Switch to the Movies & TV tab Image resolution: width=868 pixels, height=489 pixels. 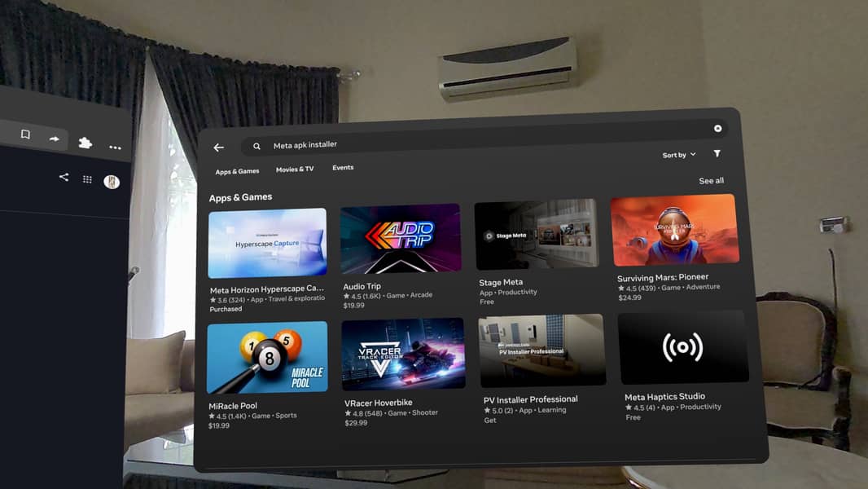pyautogui.click(x=295, y=170)
